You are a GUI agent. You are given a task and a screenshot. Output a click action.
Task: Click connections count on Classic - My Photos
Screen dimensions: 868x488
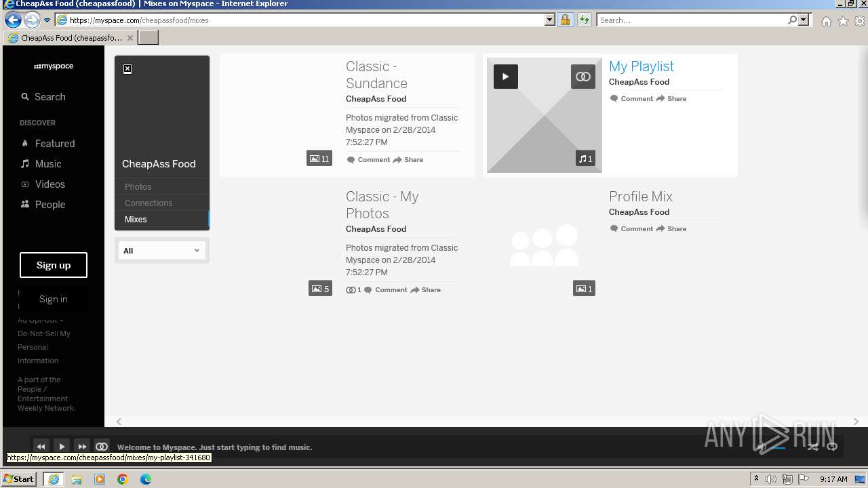point(353,290)
